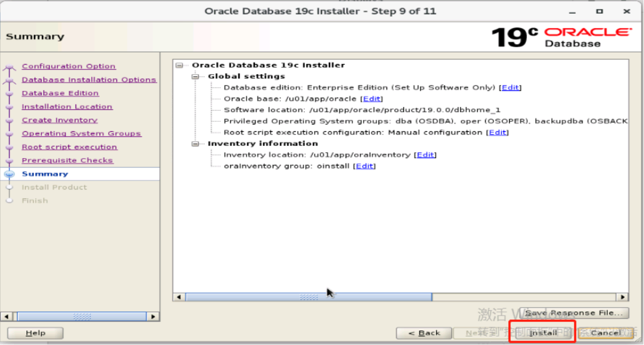Jump to Installation Location step
Image resolution: width=644 pixels, height=345 pixels.
tap(67, 107)
